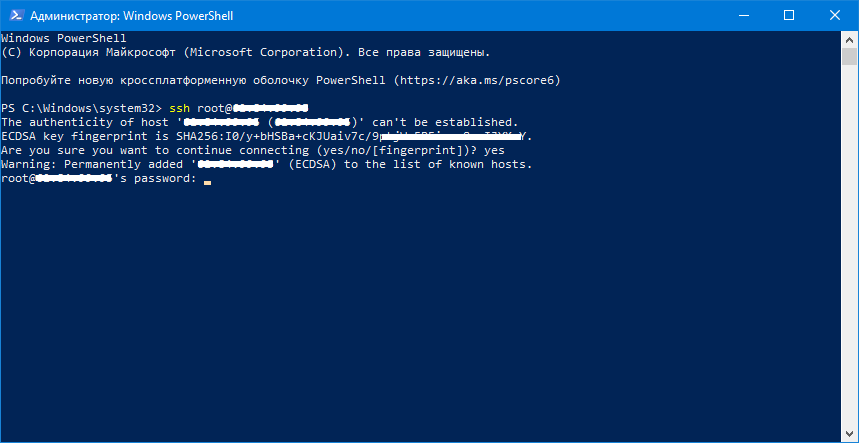
Task: Maximize the PowerShell window
Action: click(x=789, y=15)
